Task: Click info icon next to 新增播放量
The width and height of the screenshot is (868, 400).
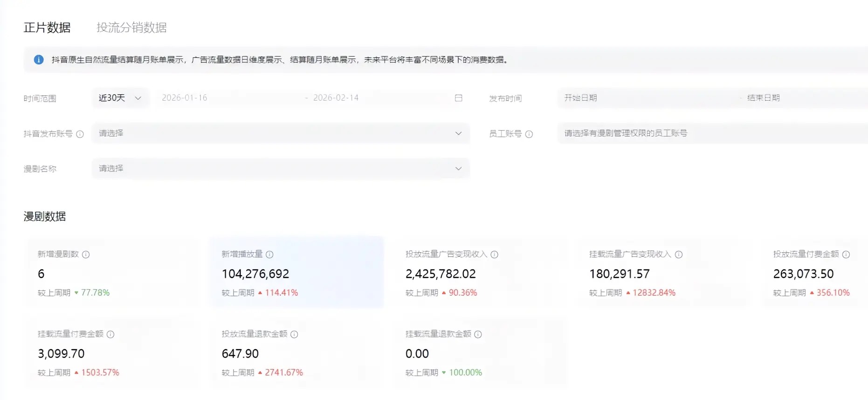Action: click(x=269, y=255)
